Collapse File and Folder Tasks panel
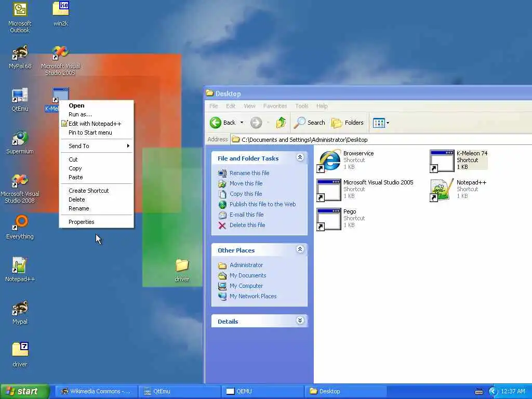The image size is (532, 399). (300, 157)
